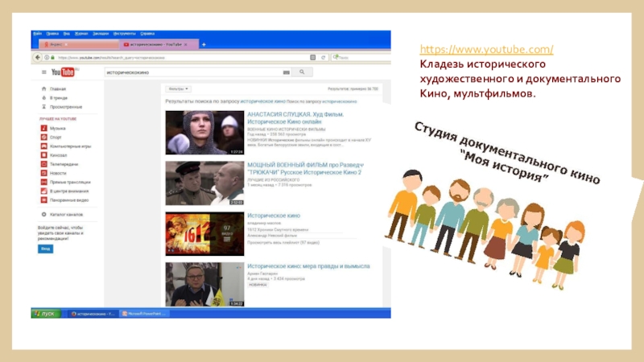Screen dimensions: 644x362
Task: Open the Правка menu
Action: 52,34
